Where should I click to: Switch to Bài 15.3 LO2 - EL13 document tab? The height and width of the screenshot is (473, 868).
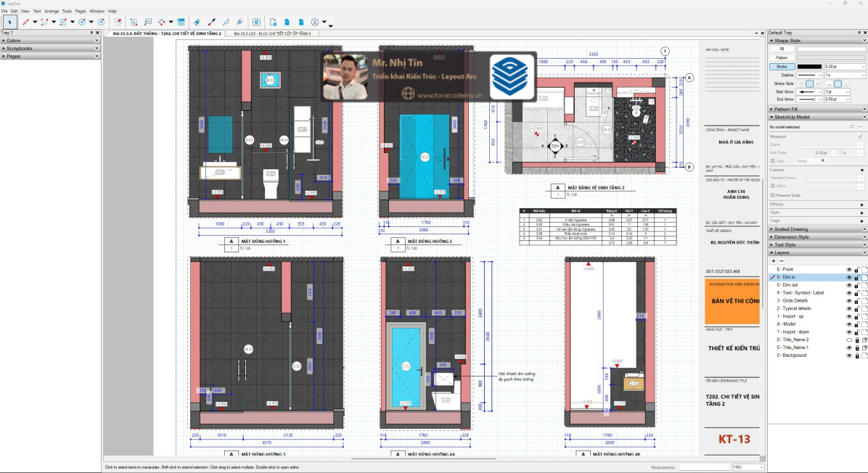pyautogui.click(x=272, y=33)
